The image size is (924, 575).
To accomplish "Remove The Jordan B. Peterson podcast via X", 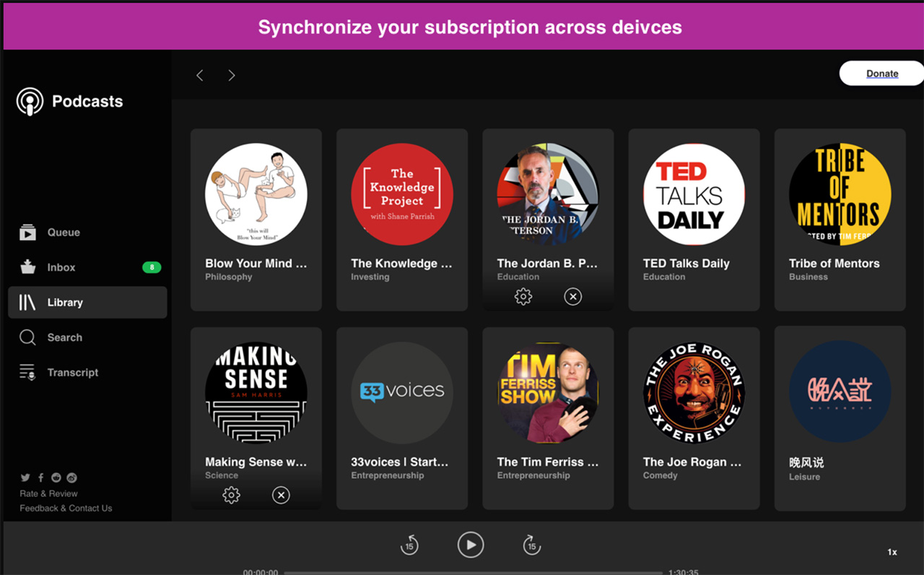I will pyautogui.click(x=573, y=296).
